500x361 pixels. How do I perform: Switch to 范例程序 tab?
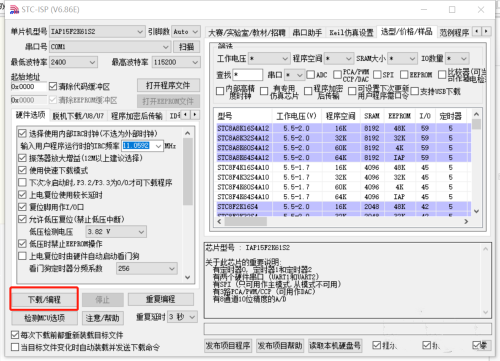(x=454, y=33)
